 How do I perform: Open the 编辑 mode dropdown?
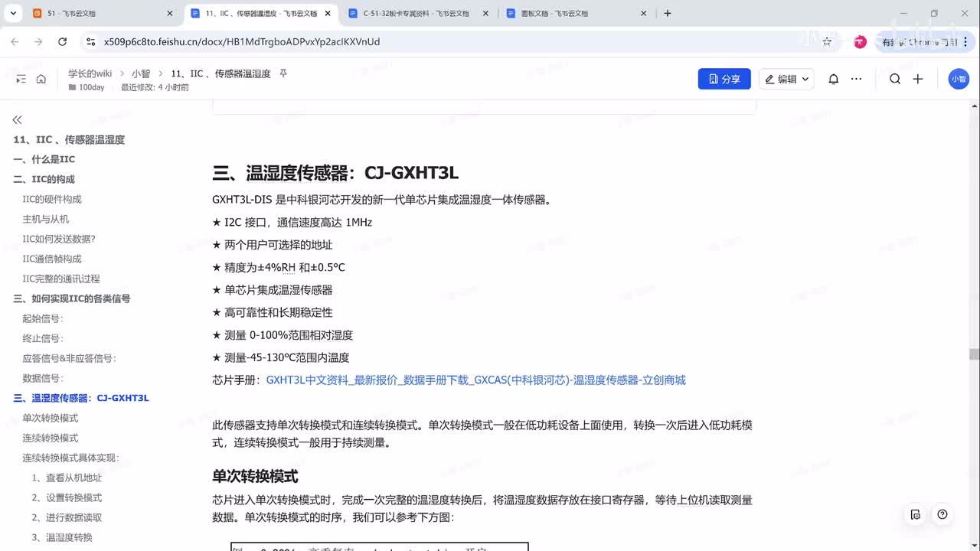point(786,79)
